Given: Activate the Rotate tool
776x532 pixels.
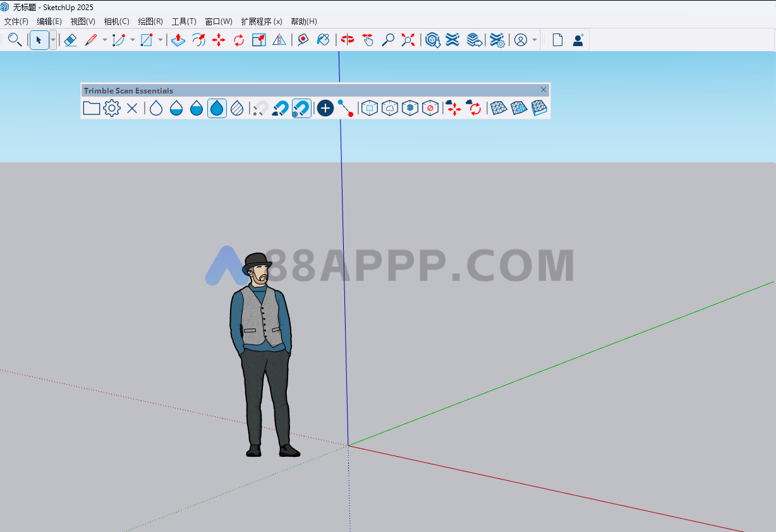Looking at the screenshot, I should [239, 40].
